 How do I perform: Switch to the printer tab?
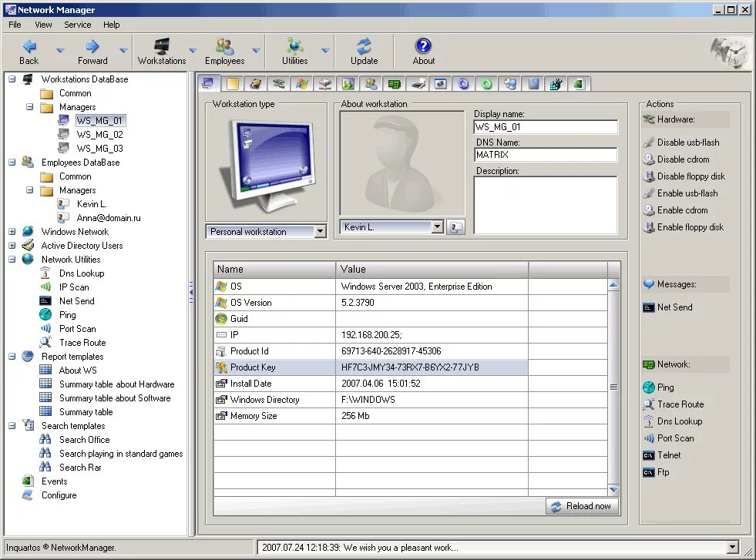click(x=418, y=84)
